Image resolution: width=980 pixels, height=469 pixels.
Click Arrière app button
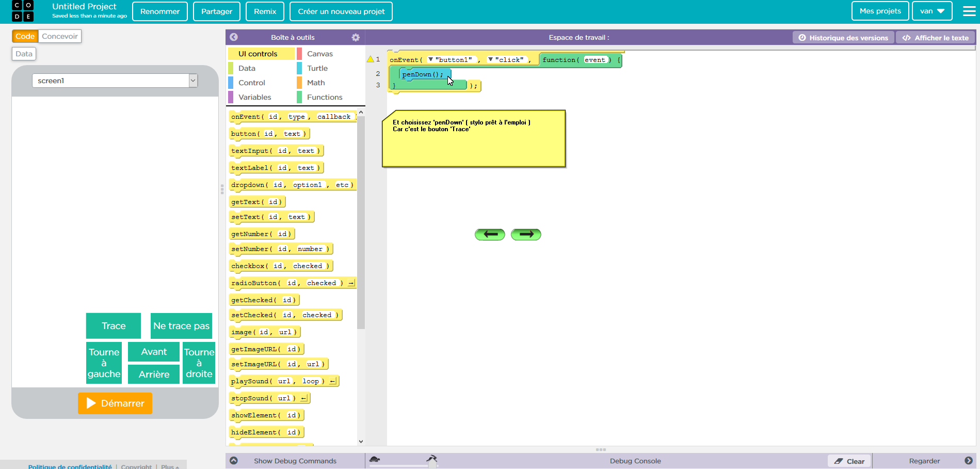[x=154, y=374]
